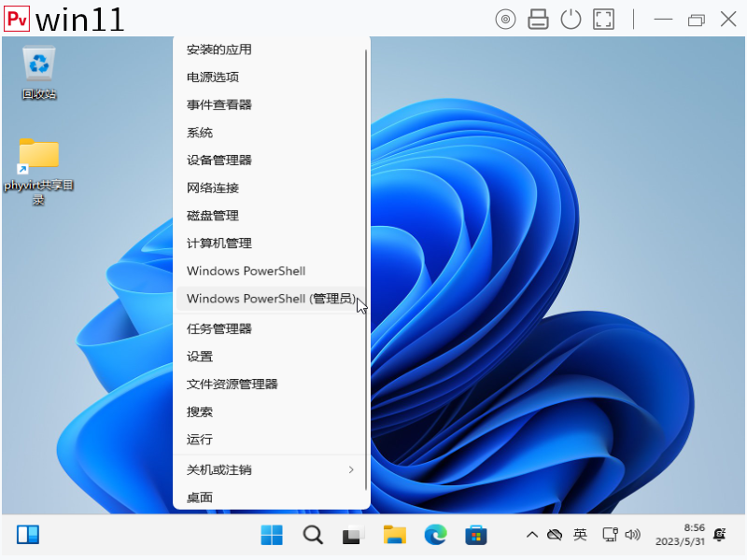
Task: Switch the input language indicator 英
Action: coord(580,534)
